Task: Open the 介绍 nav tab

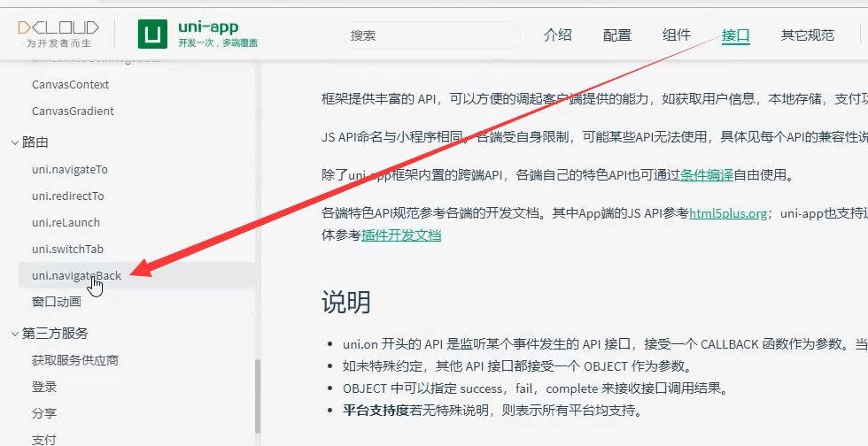Action: pos(557,35)
